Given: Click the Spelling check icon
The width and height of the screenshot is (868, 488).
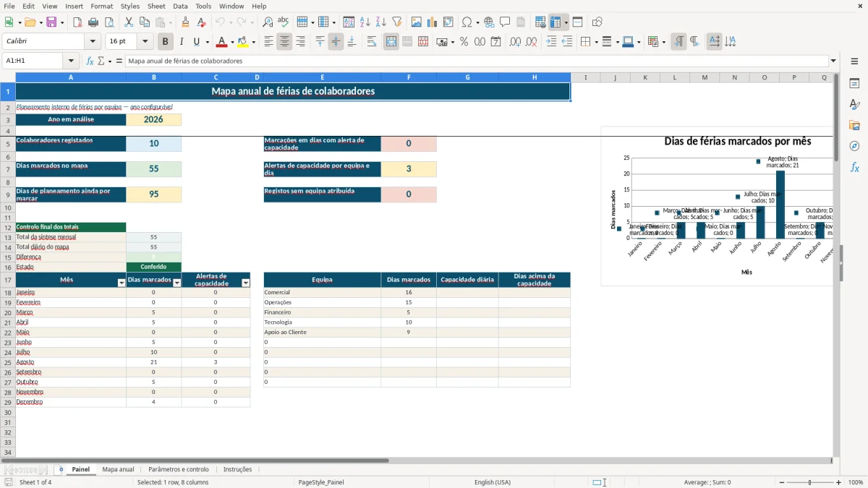Looking at the screenshot, I should pyautogui.click(x=284, y=22).
